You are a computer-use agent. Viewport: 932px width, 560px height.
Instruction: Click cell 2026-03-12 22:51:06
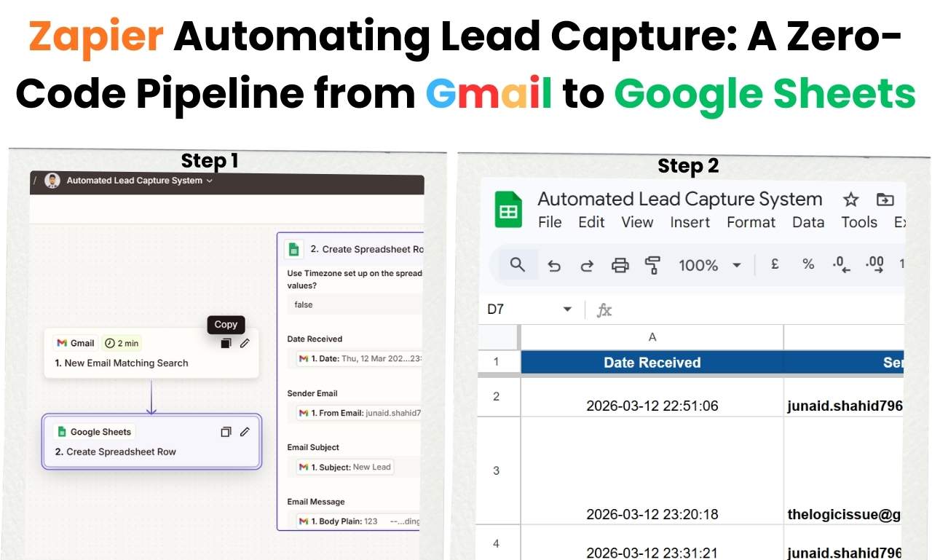click(652, 397)
